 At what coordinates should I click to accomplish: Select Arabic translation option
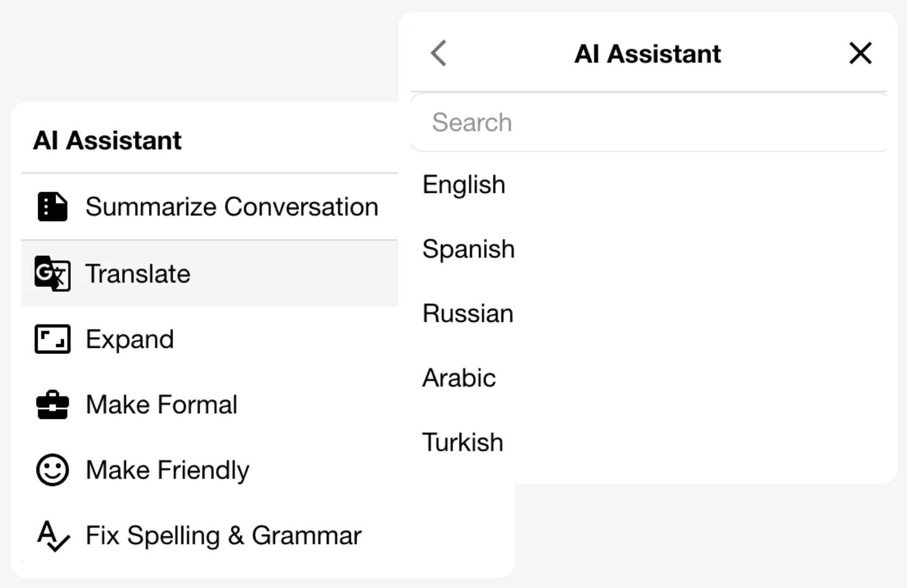click(x=459, y=378)
